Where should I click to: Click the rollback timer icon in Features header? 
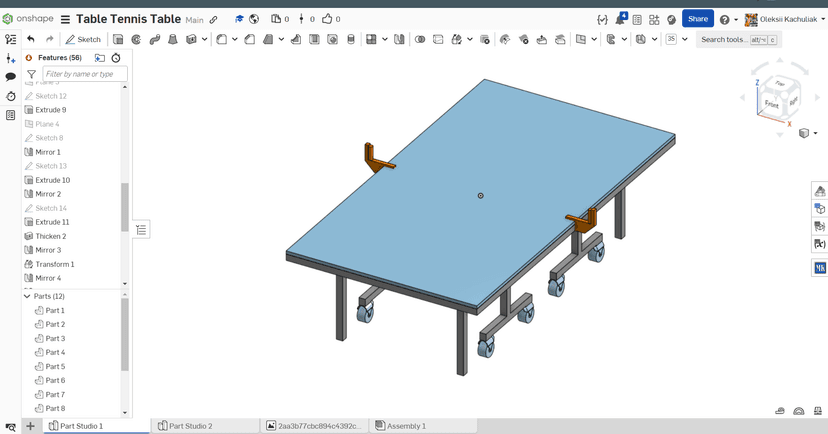(116, 58)
